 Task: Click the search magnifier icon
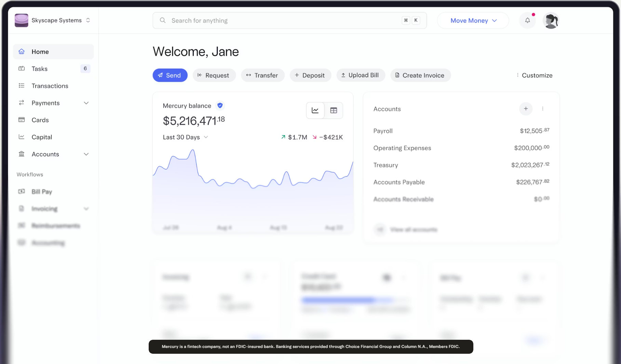163,20
